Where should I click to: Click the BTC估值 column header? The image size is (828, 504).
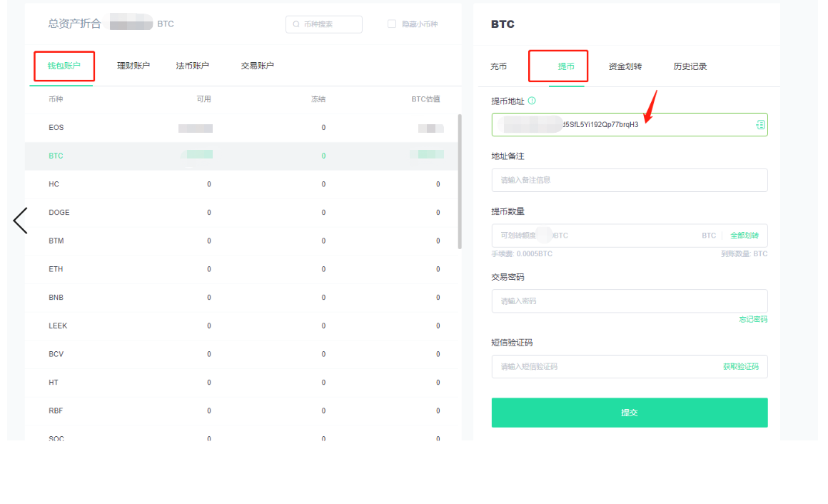pyautogui.click(x=425, y=99)
